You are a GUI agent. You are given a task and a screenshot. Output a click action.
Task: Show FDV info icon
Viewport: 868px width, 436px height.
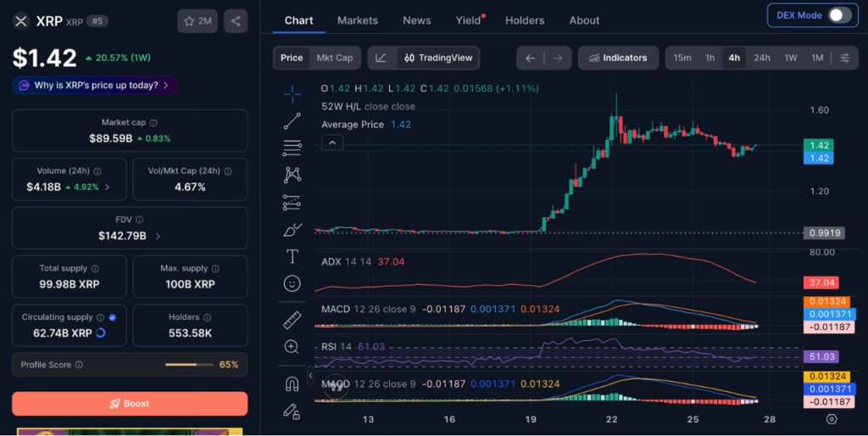point(140,220)
